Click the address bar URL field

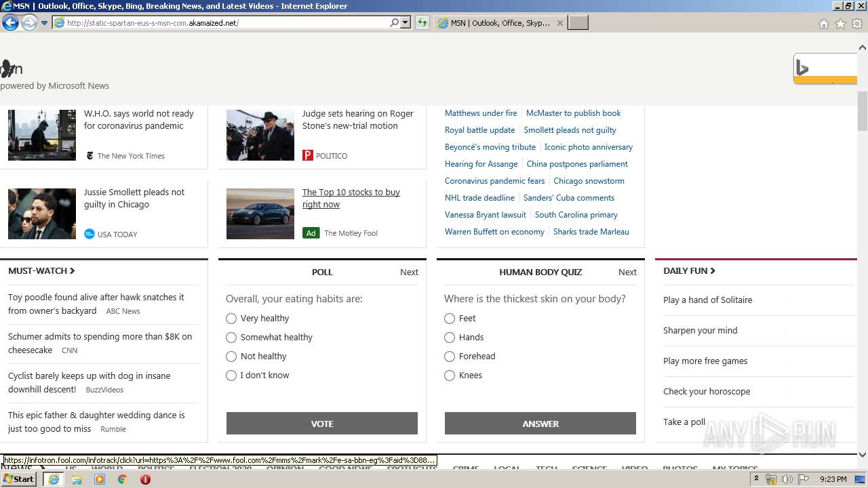pyautogui.click(x=227, y=23)
